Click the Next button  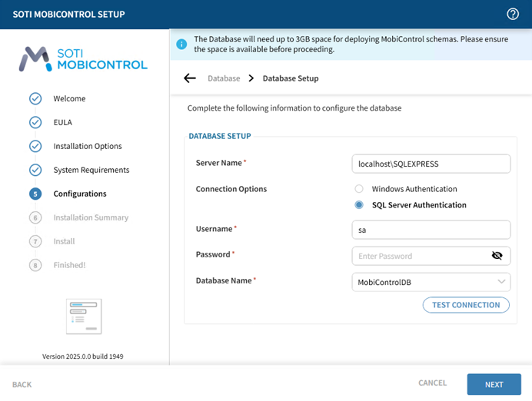pyautogui.click(x=494, y=384)
